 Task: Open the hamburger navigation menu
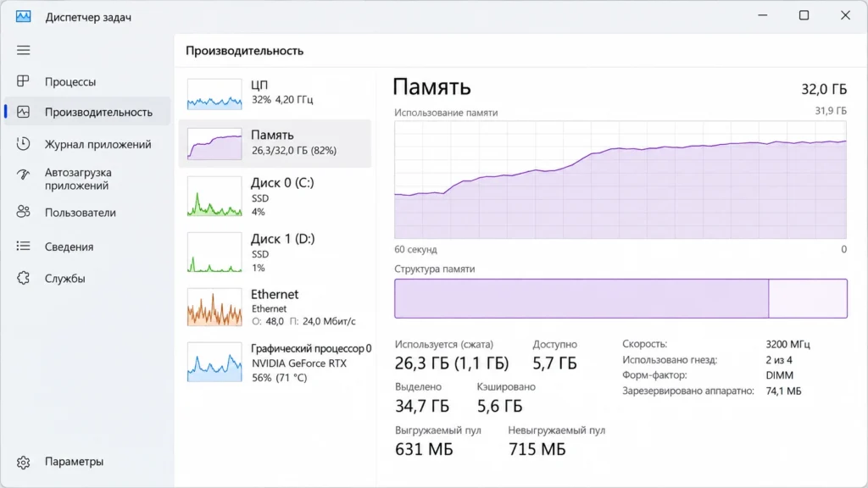click(23, 50)
